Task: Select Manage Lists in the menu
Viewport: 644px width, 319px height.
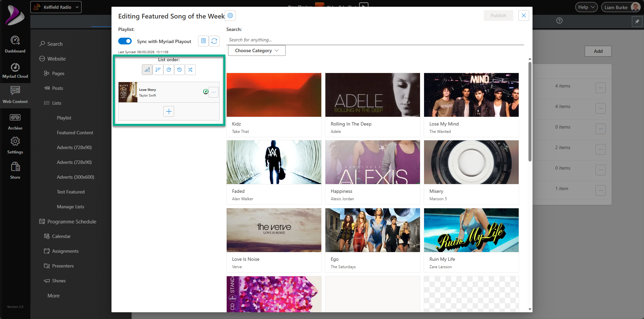Action: click(70, 207)
